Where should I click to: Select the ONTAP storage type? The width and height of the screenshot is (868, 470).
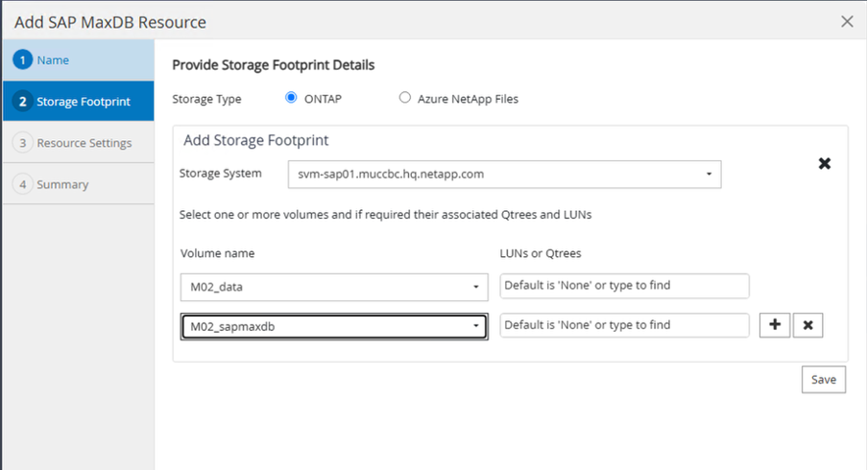[292, 98]
